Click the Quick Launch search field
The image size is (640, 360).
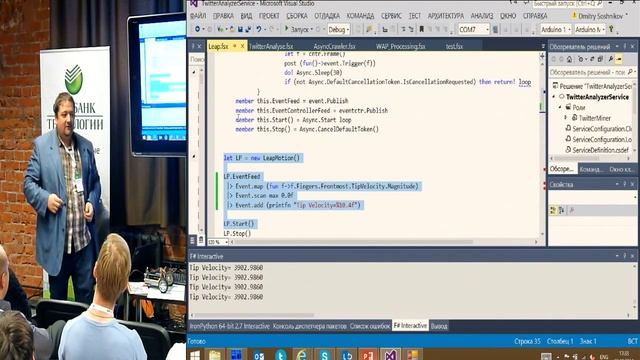click(x=567, y=4)
